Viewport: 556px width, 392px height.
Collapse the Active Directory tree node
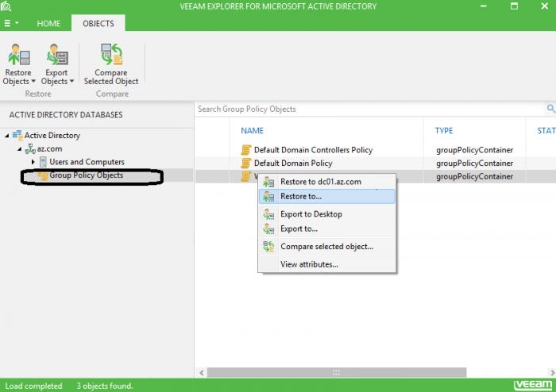[x=6, y=136]
